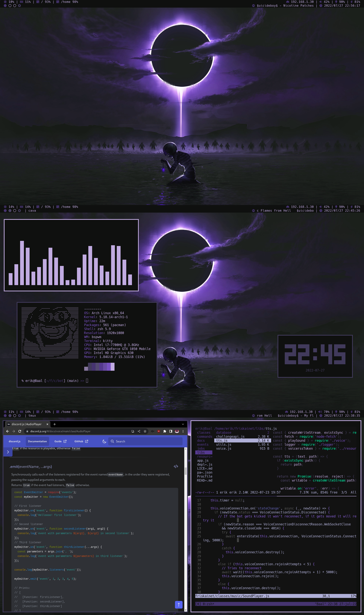Viewport: 364px width, 615px height.
Task: Bookmark the page with the star icon
Action: (x=145, y=431)
